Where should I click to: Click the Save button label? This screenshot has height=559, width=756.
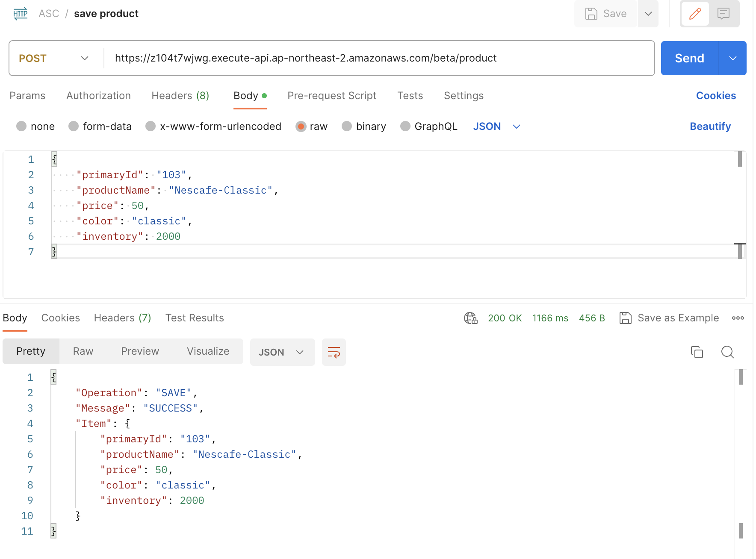click(615, 14)
